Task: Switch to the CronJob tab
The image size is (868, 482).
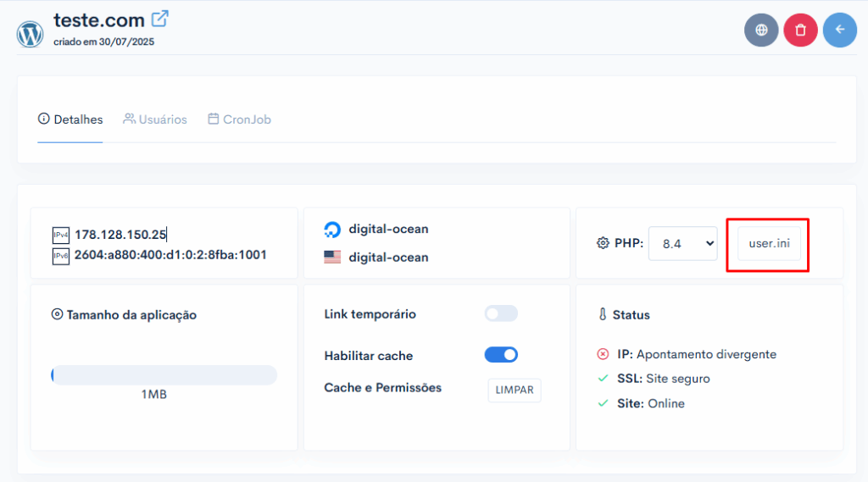Action: [239, 119]
